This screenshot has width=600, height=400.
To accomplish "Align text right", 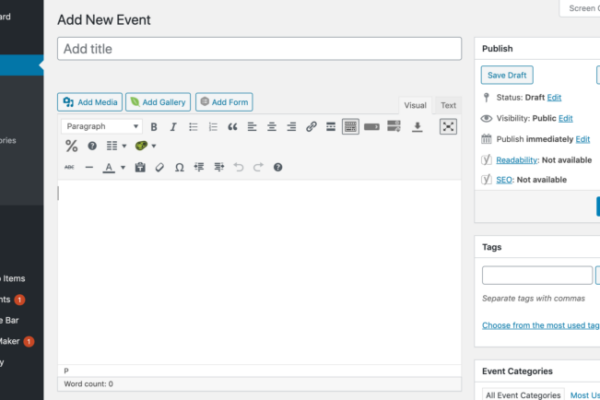I will tap(292, 127).
